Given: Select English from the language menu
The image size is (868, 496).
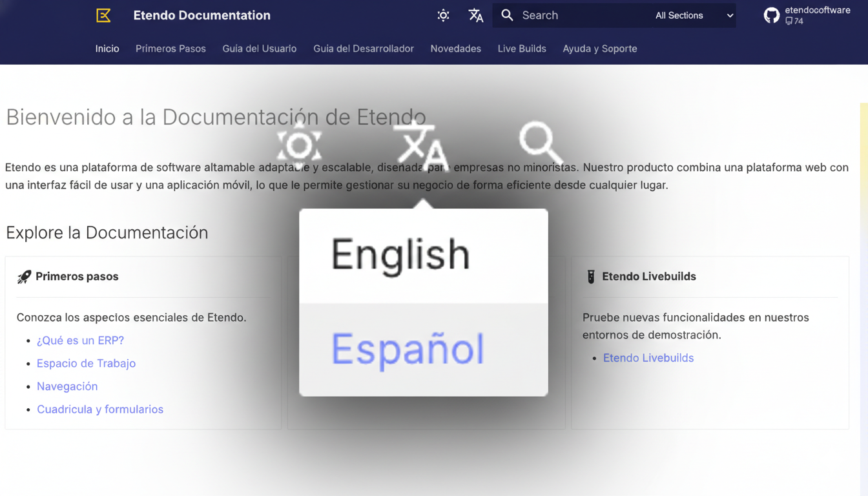Looking at the screenshot, I should (400, 254).
